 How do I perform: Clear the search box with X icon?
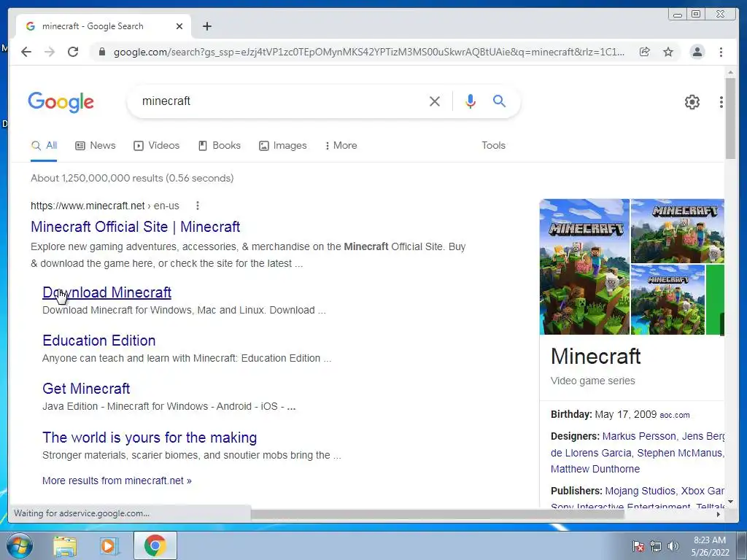click(x=435, y=101)
